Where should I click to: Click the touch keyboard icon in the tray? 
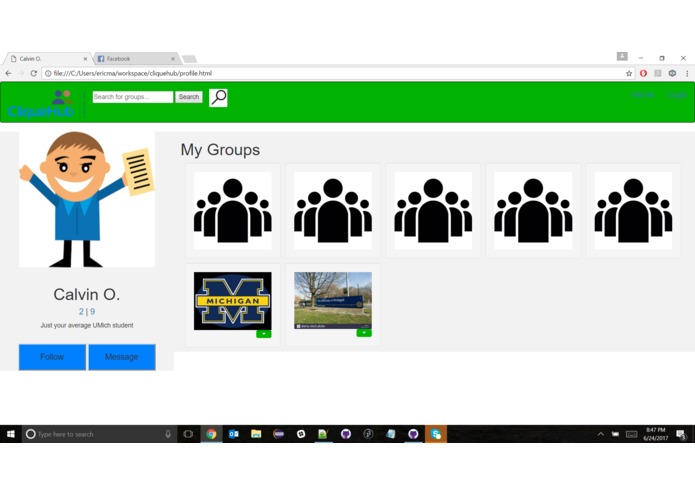[632, 434]
